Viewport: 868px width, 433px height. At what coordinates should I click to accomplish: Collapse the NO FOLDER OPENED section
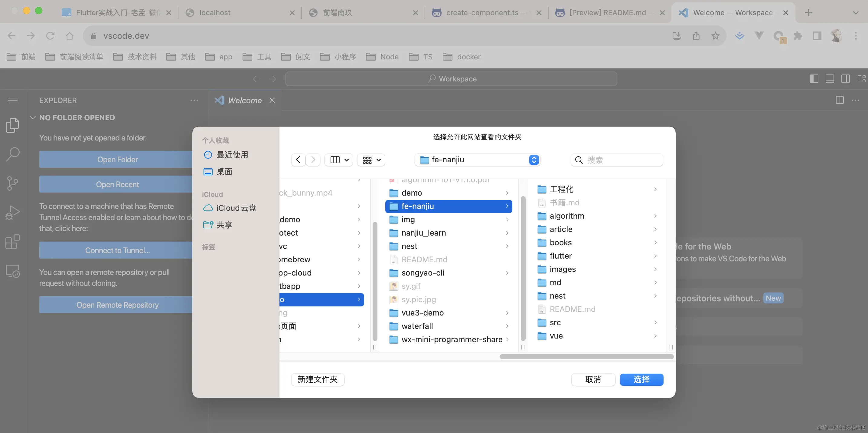[x=33, y=118]
